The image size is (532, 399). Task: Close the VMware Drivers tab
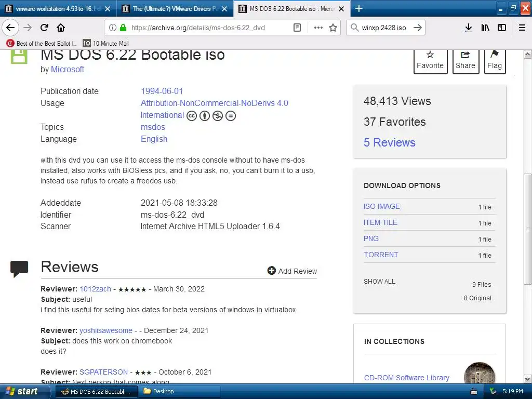224,9
